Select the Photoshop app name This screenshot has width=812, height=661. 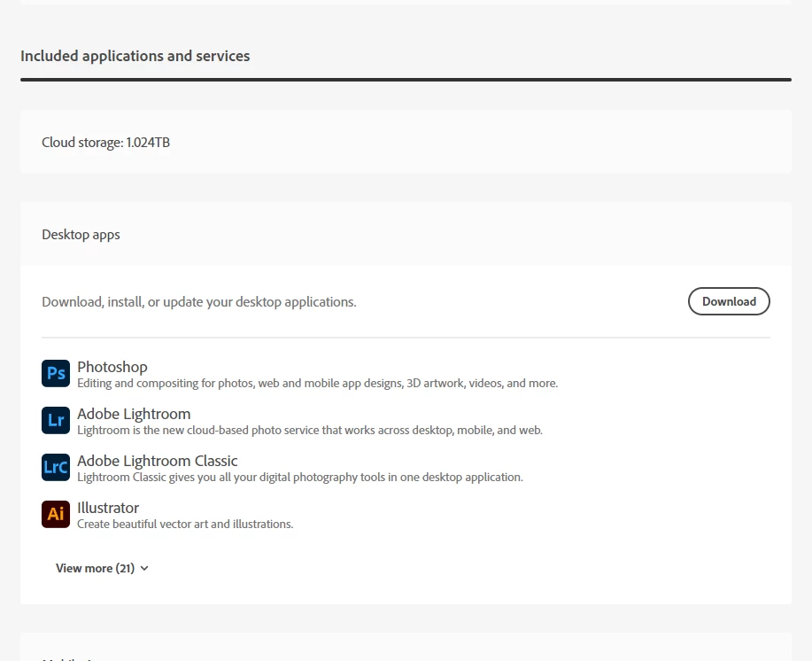tap(112, 367)
